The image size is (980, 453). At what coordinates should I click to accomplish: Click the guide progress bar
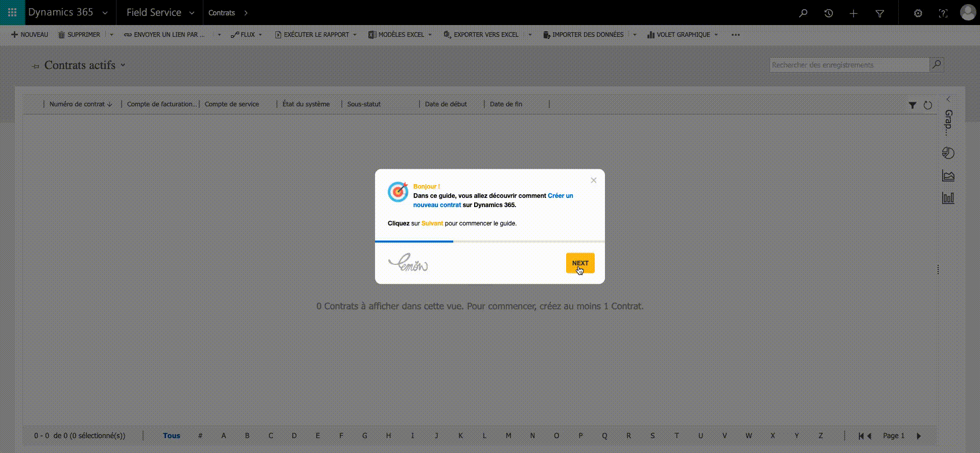pos(490,241)
